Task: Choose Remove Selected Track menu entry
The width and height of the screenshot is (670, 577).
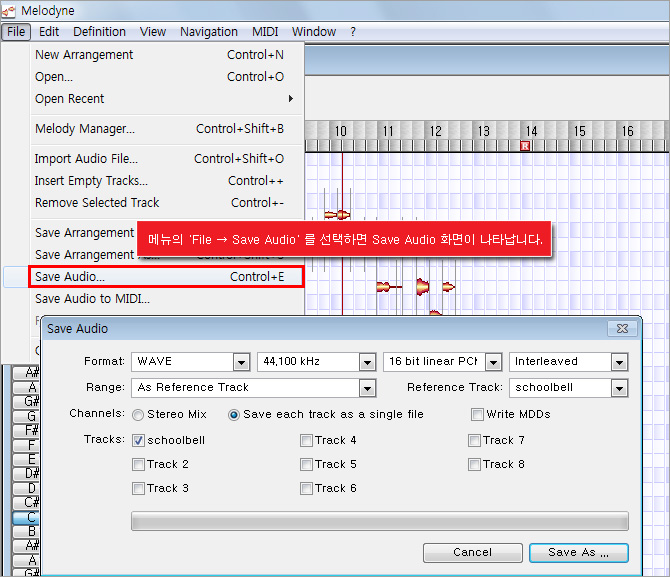Action: coord(159,203)
